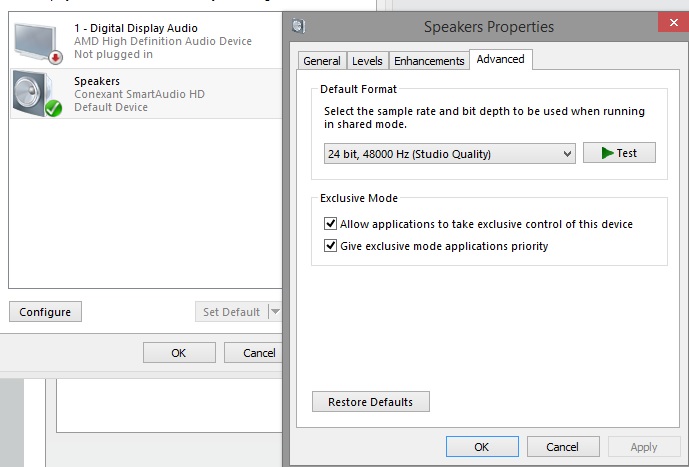
Task: Select the Advanced tab
Action: 501,59
